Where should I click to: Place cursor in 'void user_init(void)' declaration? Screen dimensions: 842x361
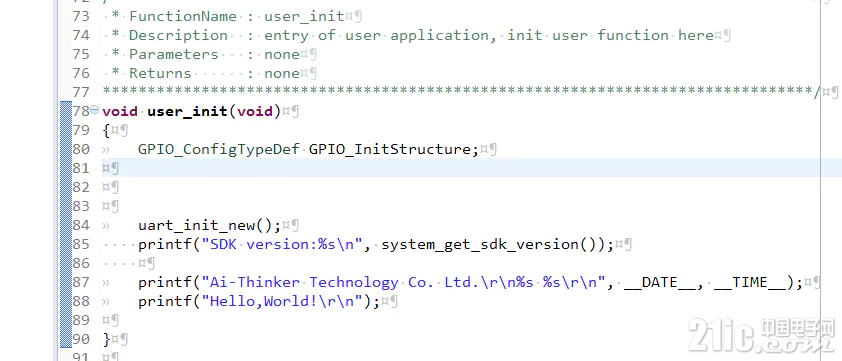[x=192, y=112]
